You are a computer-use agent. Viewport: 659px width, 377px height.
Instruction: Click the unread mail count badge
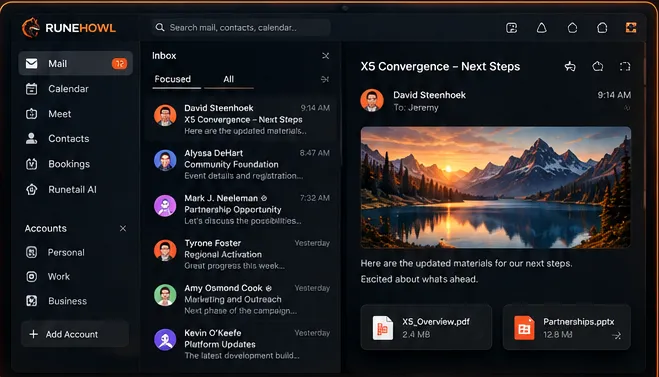(x=119, y=63)
